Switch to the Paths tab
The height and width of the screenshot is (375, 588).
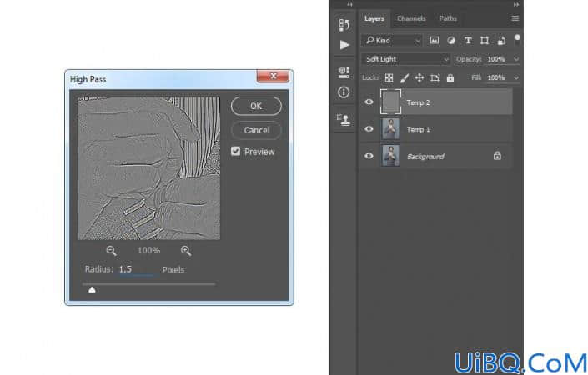(x=448, y=18)
